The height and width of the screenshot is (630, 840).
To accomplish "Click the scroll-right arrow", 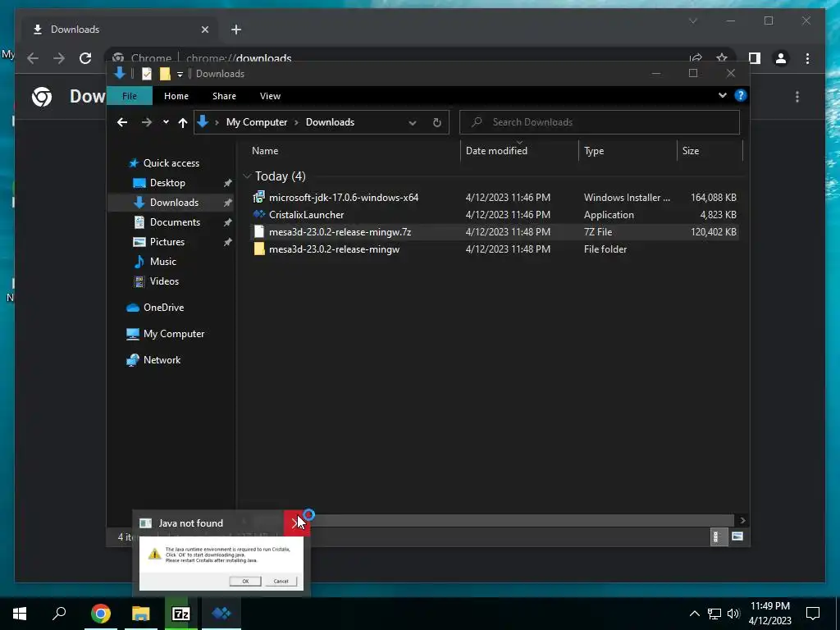I will (742, 520).
